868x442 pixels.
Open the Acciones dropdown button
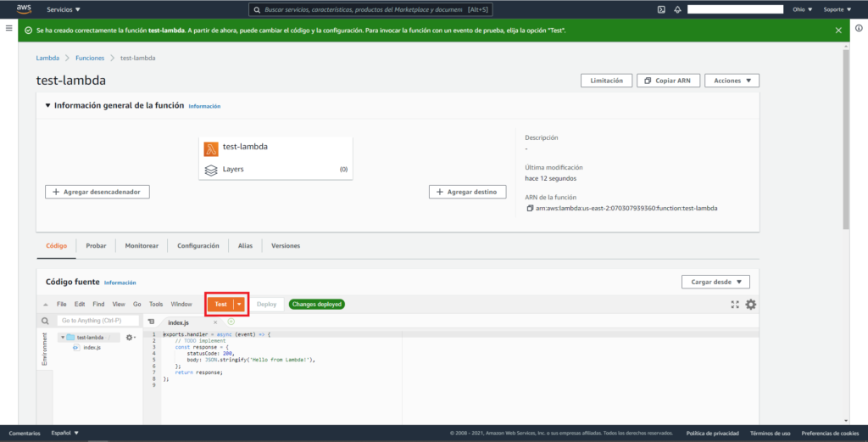coord(732,81)
